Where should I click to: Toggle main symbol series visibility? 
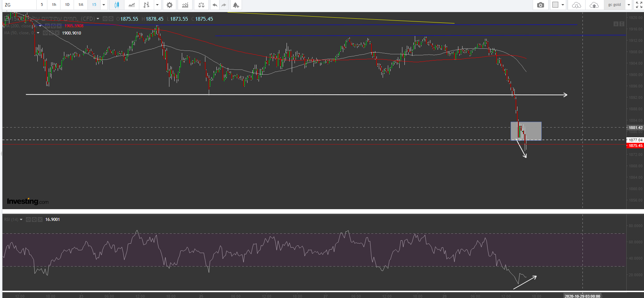(x=105, y=19)
